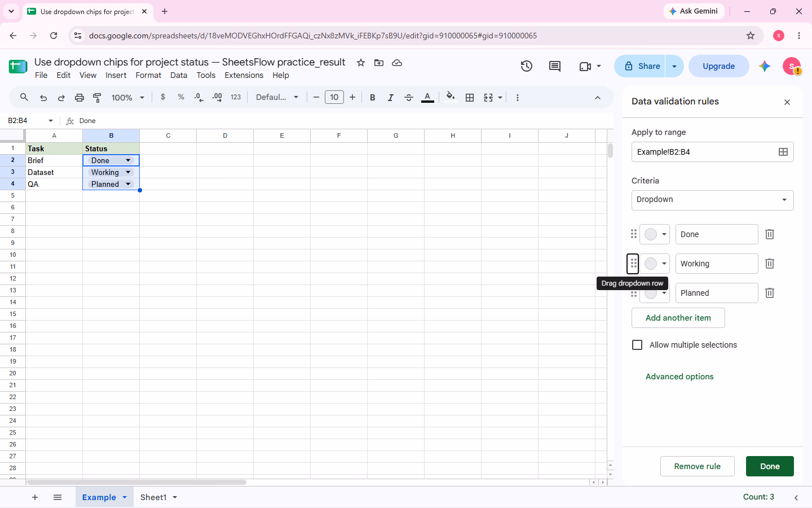
Task: Click the search menus magnifier icon
Action: pos(24,97)
